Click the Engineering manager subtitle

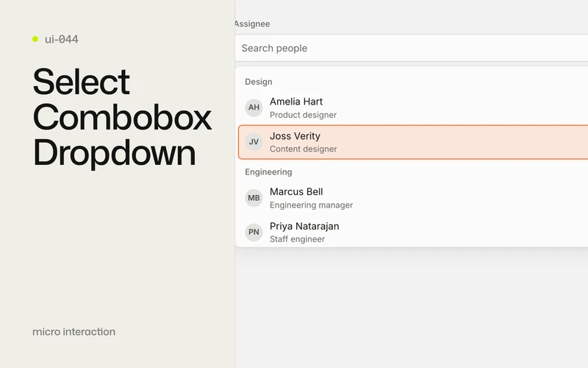click(x=311, y=205)
